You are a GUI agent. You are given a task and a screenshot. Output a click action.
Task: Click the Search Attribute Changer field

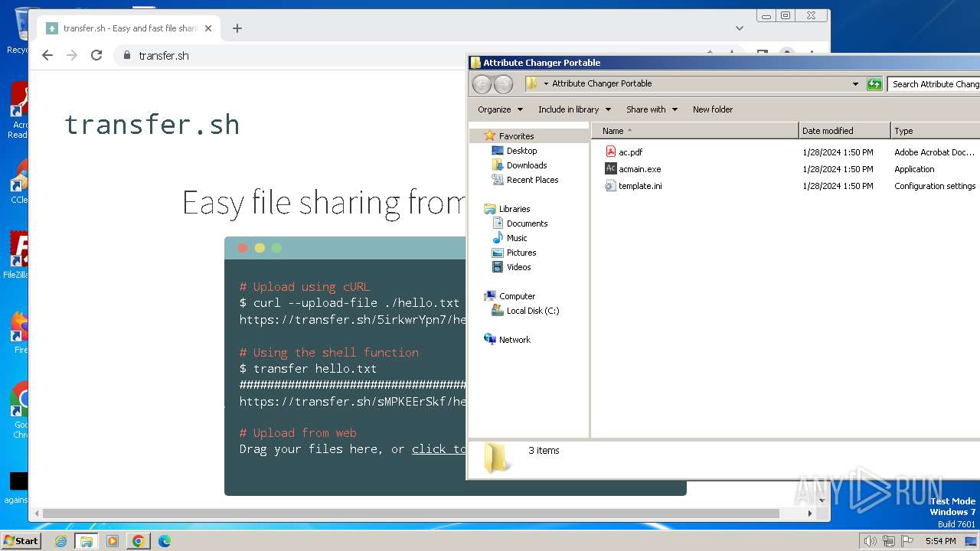(x=934, y=84)
